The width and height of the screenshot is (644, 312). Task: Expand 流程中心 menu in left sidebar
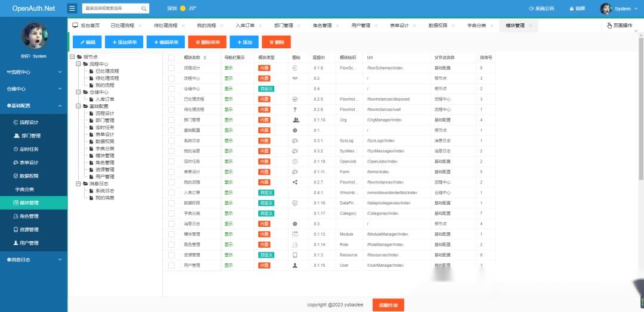point(33,72)
